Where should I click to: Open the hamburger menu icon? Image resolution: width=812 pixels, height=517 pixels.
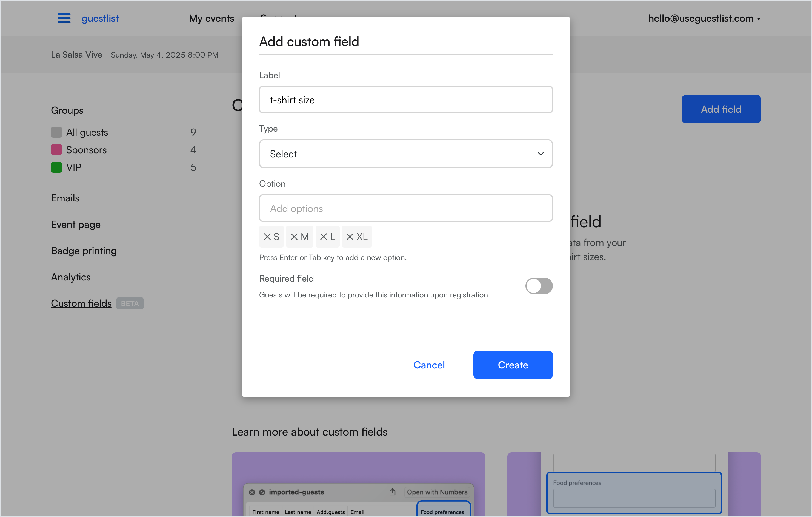(64, 18)
